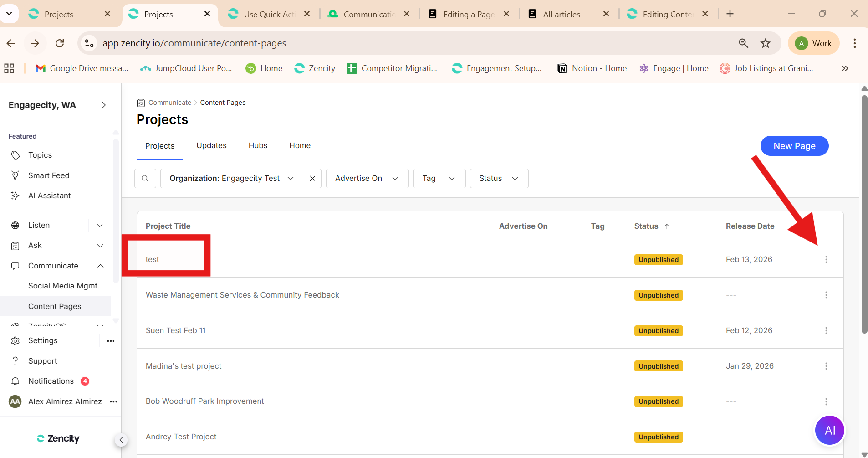The width and height of the screenshot is (868, 458).
Task: Expand the Advertise On filter dropdown
Action: click(367, 178)
